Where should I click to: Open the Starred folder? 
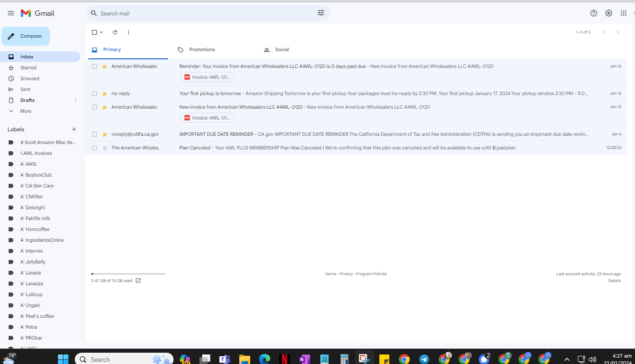[40, 67]
